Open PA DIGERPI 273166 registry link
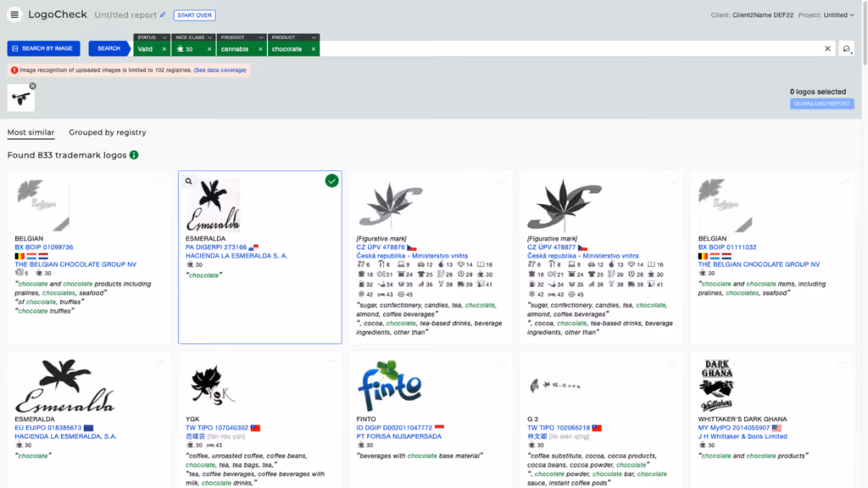Screen dimensions: 868x488 [216, 247]
